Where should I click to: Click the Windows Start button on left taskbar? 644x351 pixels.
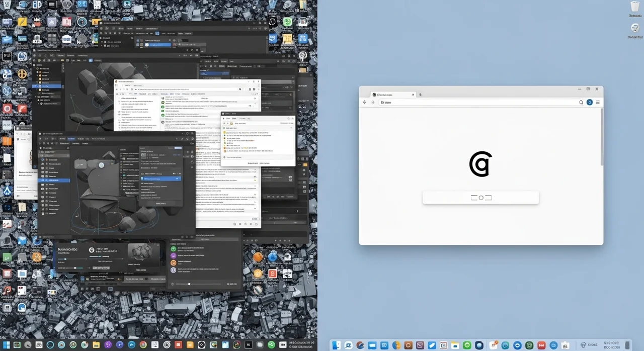6,345
